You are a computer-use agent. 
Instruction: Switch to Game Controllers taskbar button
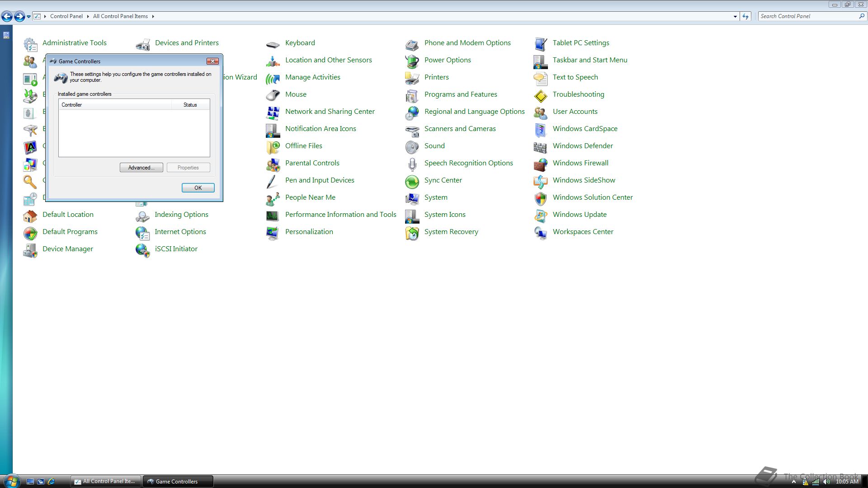(x=178, y=481)
